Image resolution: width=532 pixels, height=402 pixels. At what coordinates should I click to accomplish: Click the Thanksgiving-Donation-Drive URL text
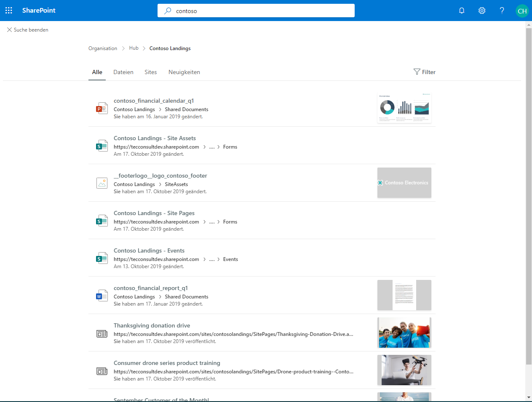pyautogui.click(x=233, y=334)
